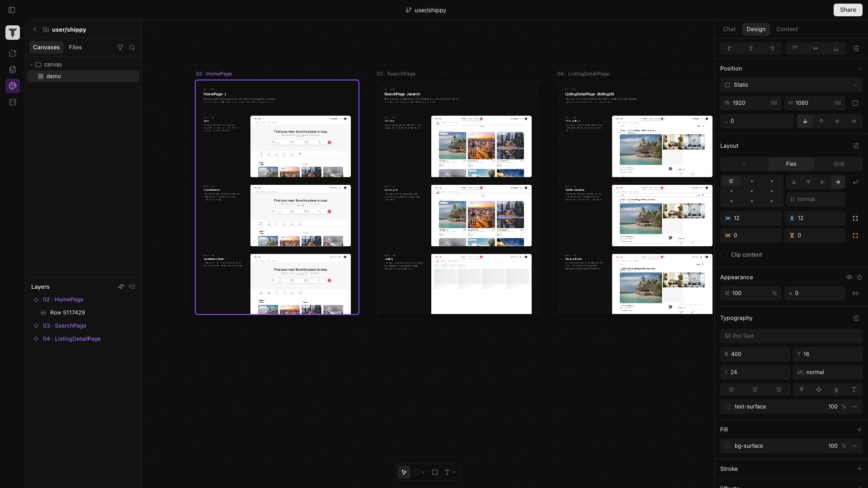This screenshot has width=868, height=488.
Task: Add a new Stroke with plus button
Action: tap(859, 469)
